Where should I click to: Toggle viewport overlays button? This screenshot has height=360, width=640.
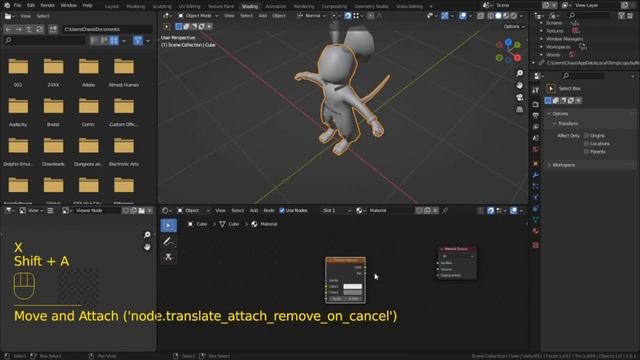pyautogui.click(x=462, y=16)
